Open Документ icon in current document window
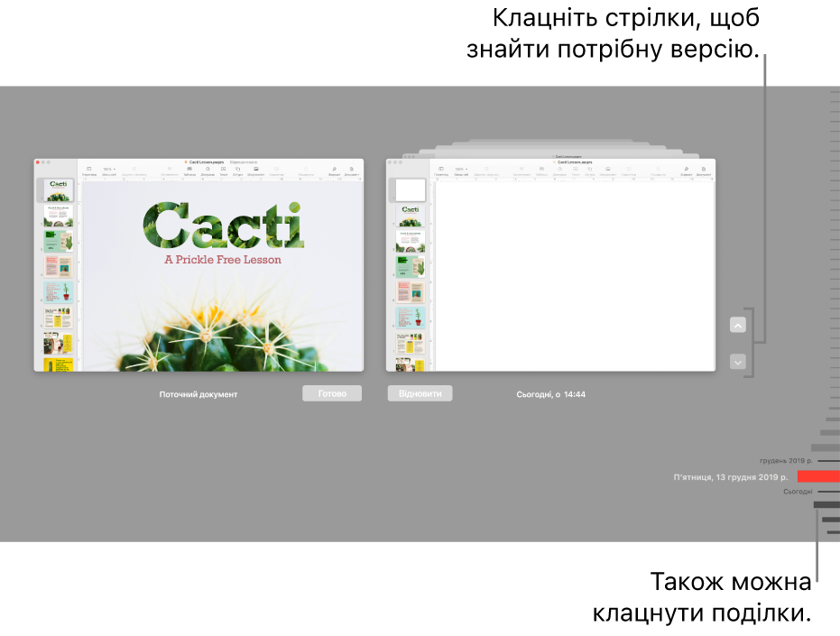Image resolution: width=840 pixels, height=636 pixels. tap(352, 169)
